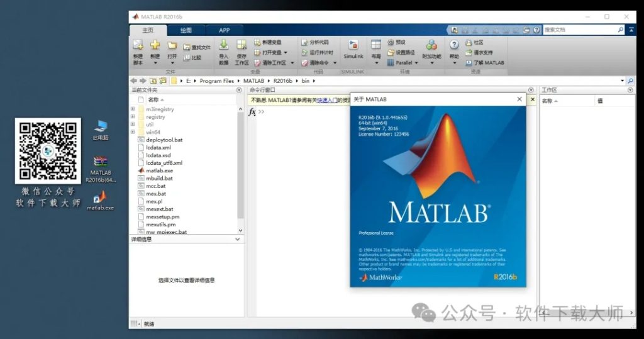Click the 布局 (Layout) icon
The height and width of the screenshot is (339, 644).
(x=376, y=45)
